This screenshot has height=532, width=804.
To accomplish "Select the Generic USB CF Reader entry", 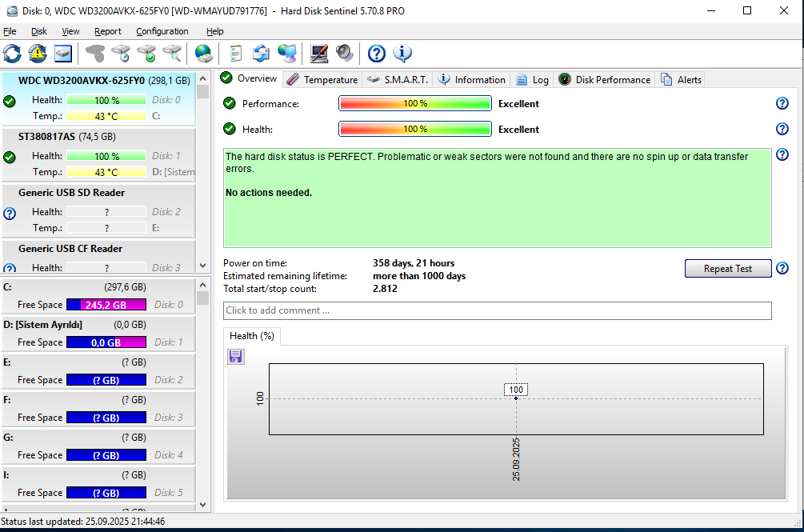I will point(98,256).
